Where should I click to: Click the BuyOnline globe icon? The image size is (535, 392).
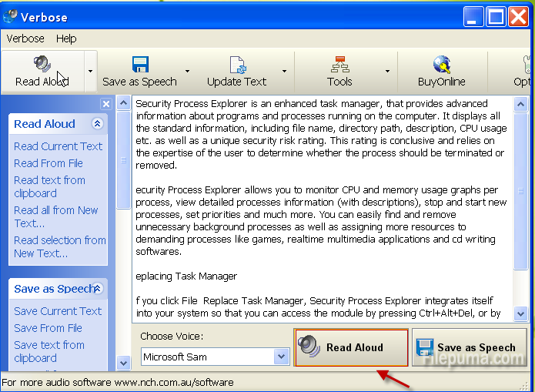[441, 65]
